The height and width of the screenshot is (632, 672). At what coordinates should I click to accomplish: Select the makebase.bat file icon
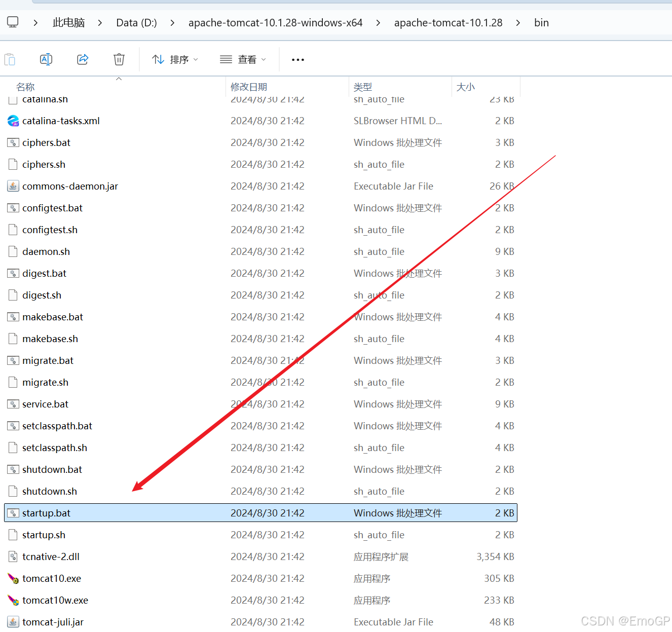(x=13, y=317)
